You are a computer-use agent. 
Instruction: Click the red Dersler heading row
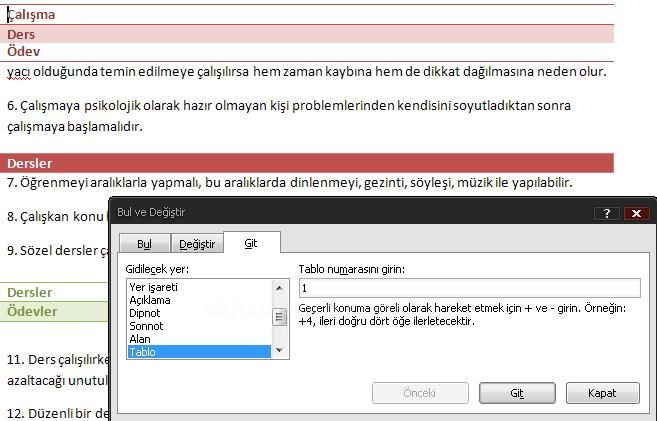pos(307,163)
